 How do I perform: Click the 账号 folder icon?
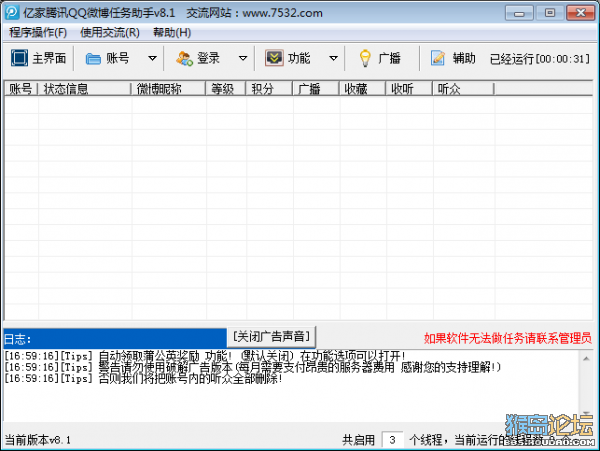pyautogui.click(x=93, y=59)
